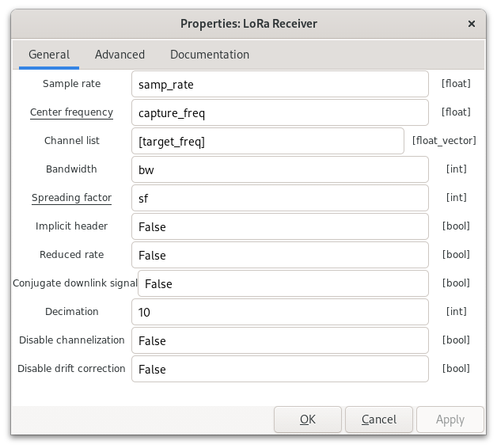Open the Advanced tab
This screenshot has height=448, width=497.
coord(120,55)
